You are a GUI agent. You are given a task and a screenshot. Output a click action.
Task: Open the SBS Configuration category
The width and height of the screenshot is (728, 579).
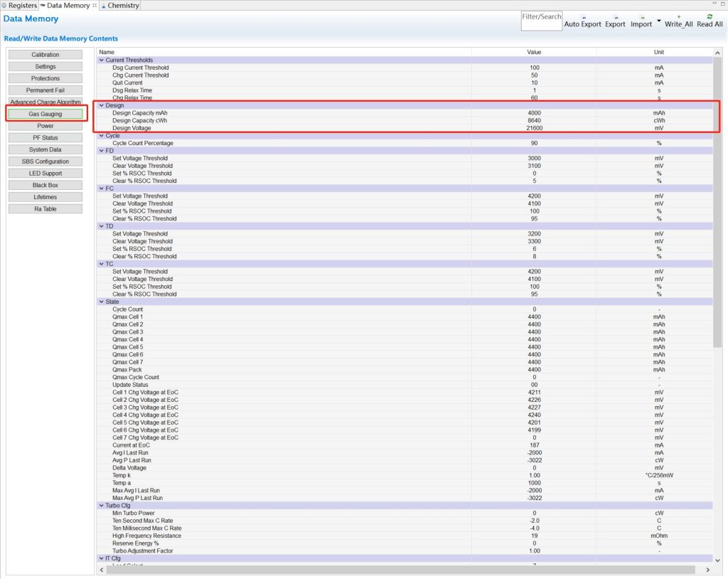(x=45, y=161)
